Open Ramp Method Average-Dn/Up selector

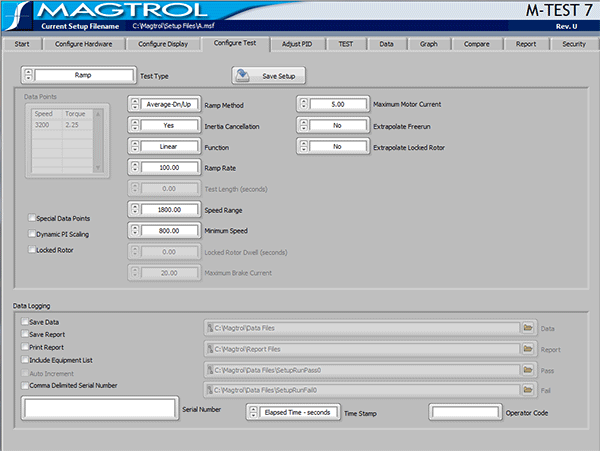tap(169, 104)
